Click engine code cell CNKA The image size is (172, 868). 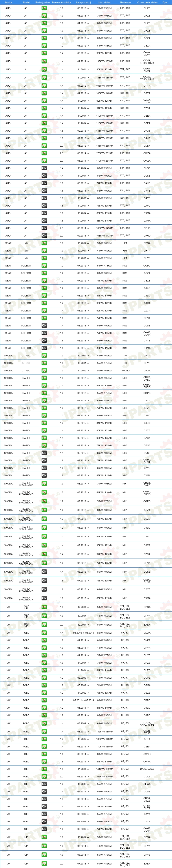[147, 640]
